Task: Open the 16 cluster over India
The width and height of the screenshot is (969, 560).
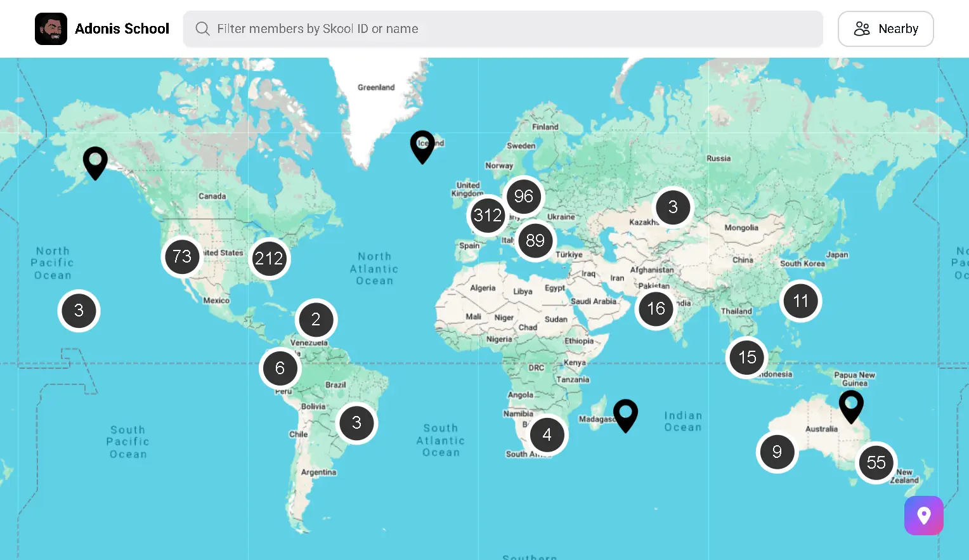Action: pyautogui.click(x=656, y=309)
